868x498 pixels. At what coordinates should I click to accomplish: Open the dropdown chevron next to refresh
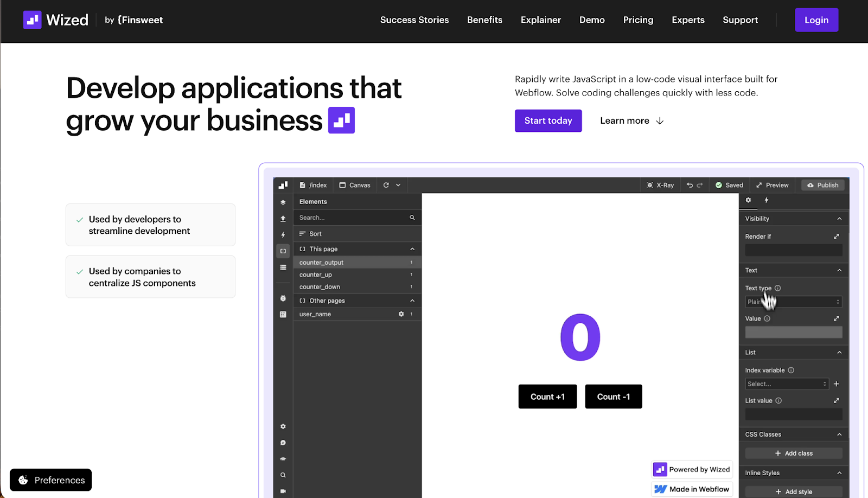pos(398,185)
